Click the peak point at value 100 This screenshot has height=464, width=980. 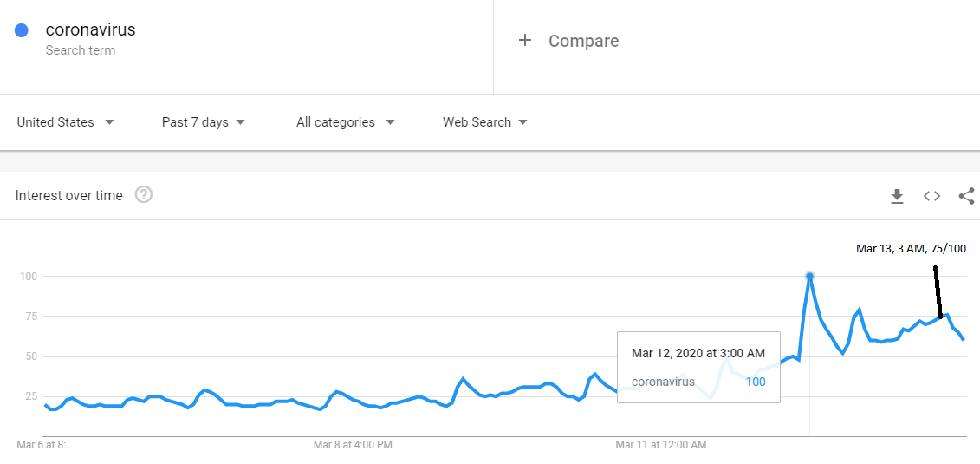[809, 276]
